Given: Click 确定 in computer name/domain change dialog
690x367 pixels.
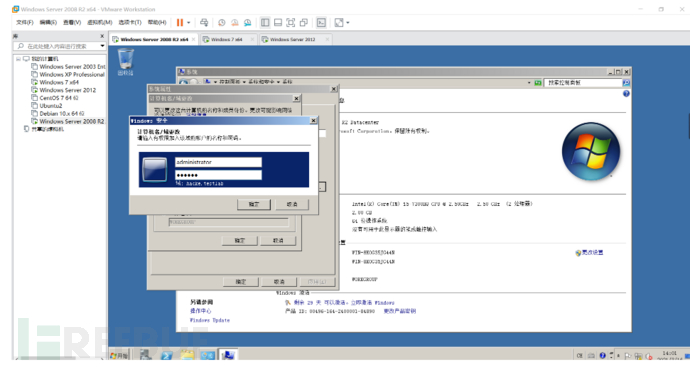Looking at the screenshot, I should 239,241.
